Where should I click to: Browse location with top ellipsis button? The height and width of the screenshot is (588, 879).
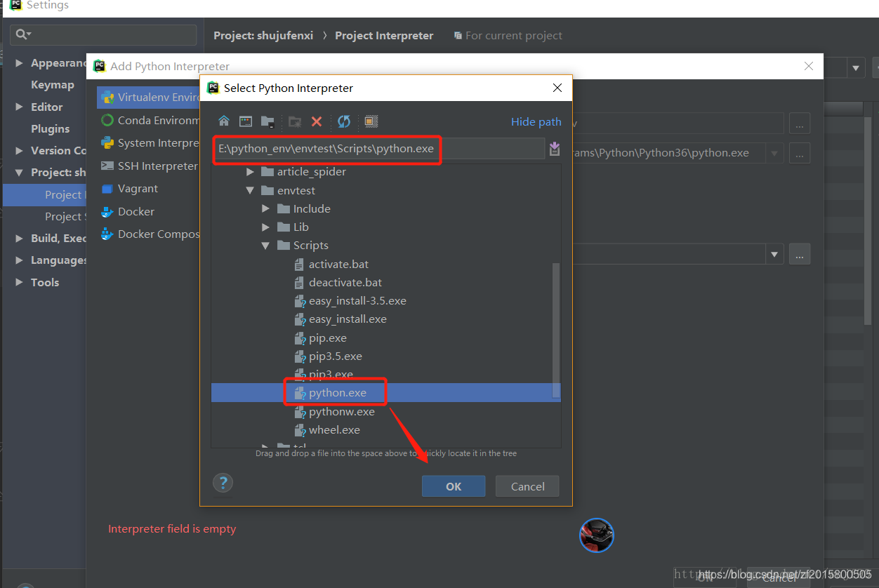tap(800, 123)
